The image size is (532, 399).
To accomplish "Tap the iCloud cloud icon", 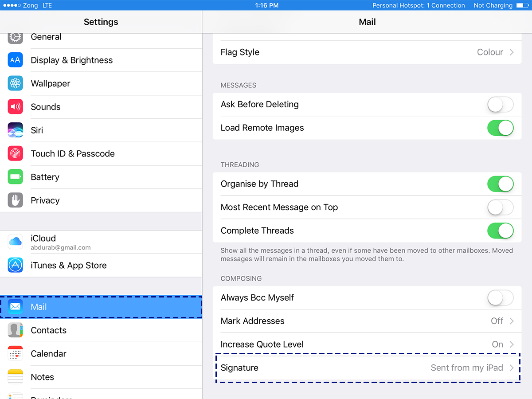I will [16, 242].
